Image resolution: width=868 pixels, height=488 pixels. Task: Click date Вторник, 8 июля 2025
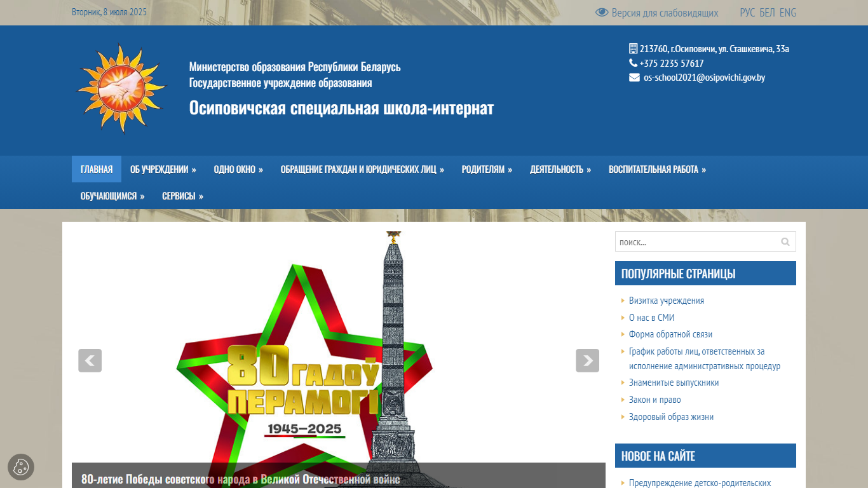109,12
